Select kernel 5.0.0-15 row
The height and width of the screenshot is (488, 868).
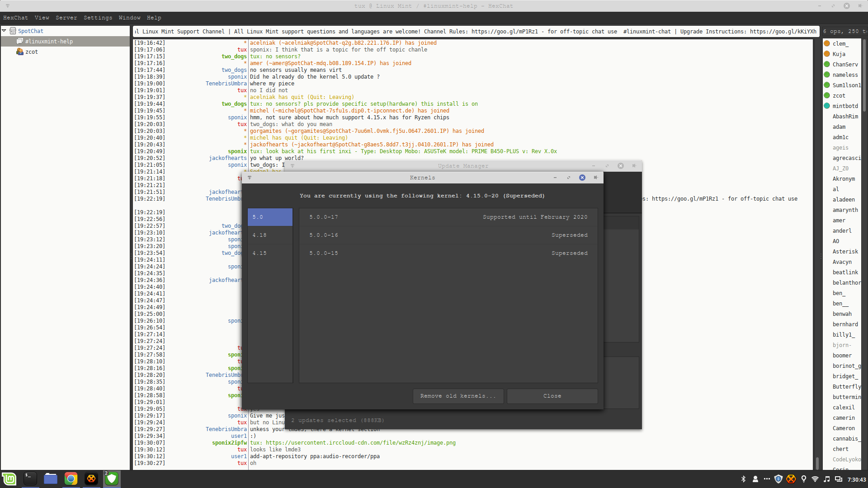click(x=448, y=253)
